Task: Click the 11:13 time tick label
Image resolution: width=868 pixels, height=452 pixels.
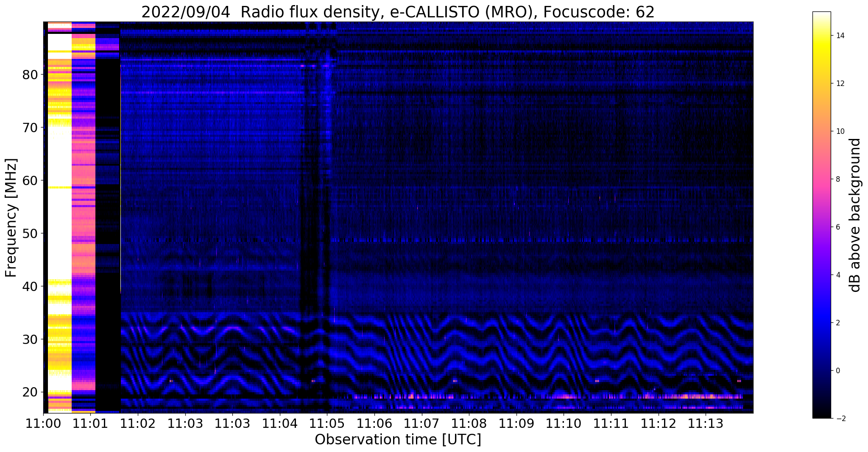Action: point(705,424)
